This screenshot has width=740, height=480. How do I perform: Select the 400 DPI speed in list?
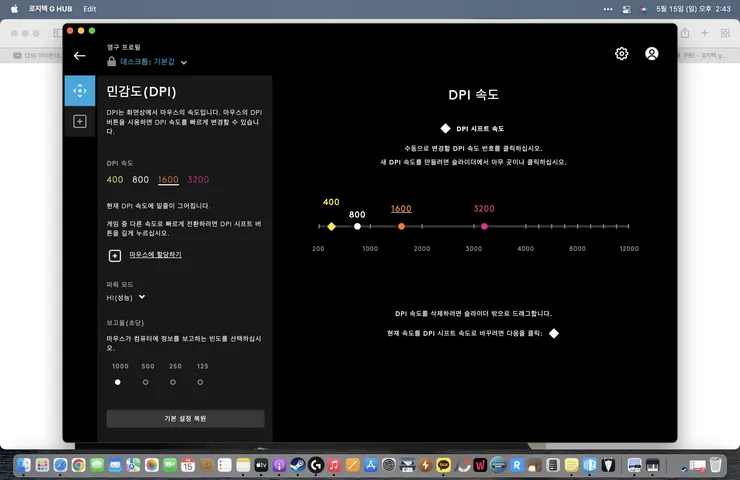point(115,179)
